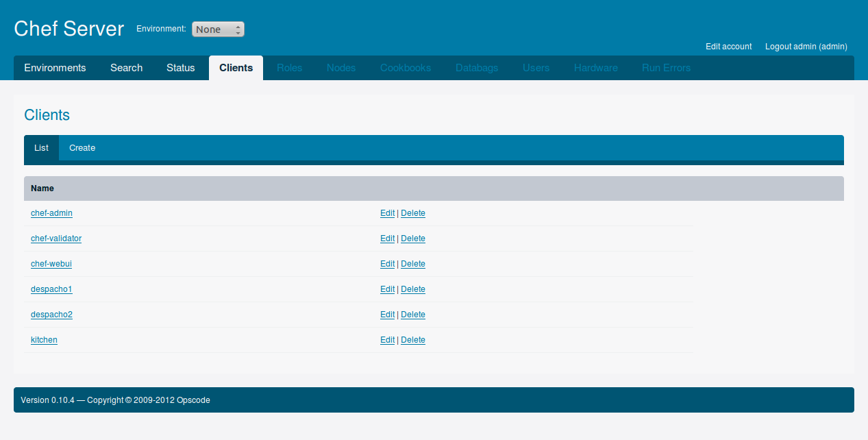Delete the despacho2 client
The width and height of the screenshot is (868, 440).
click(413, 315)
